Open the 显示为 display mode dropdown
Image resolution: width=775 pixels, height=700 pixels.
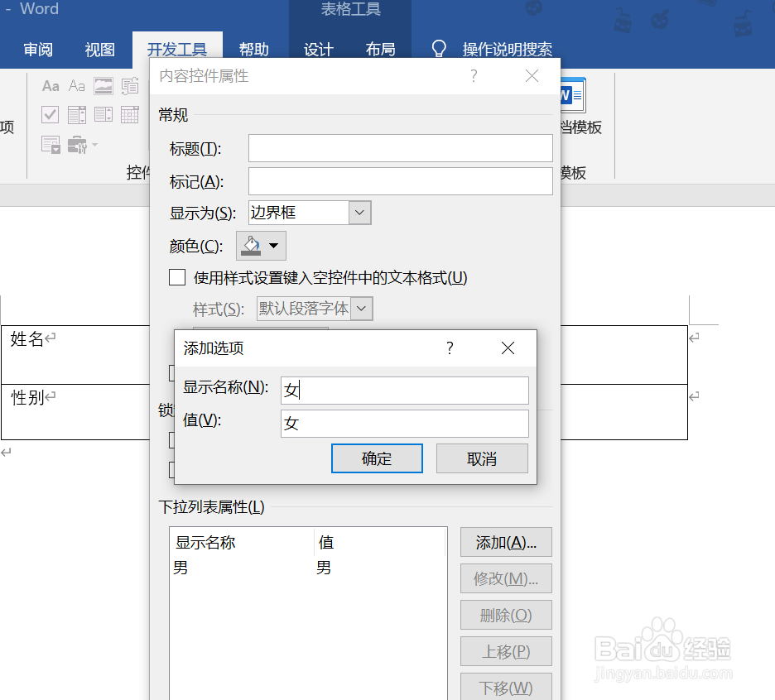pos(359,212)
